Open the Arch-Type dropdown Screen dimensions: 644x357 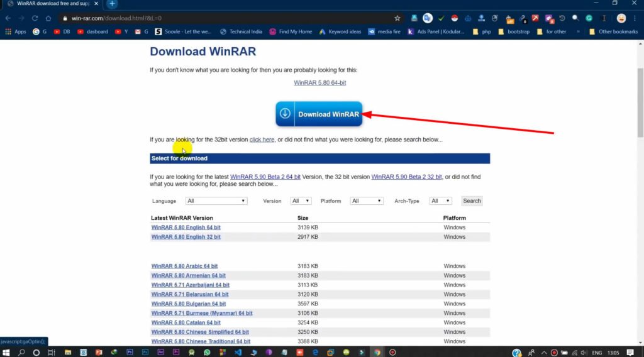click(x=440, y=200)
